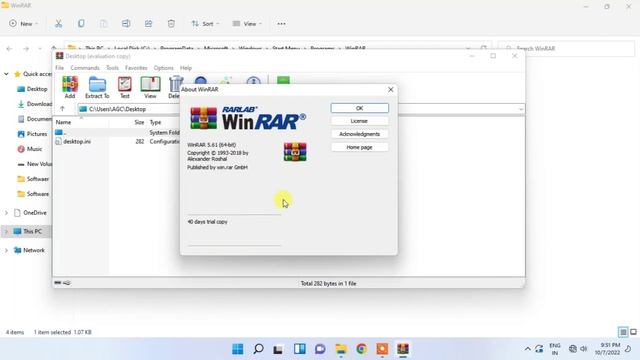Switch Explorer to details view icon
The height and width of the screenshot is (360, 640).
tap(623, 332)
